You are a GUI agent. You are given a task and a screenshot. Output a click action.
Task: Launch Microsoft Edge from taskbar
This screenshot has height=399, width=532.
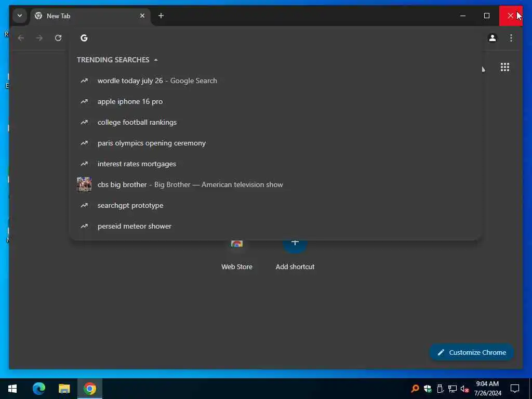coord(38,389)
